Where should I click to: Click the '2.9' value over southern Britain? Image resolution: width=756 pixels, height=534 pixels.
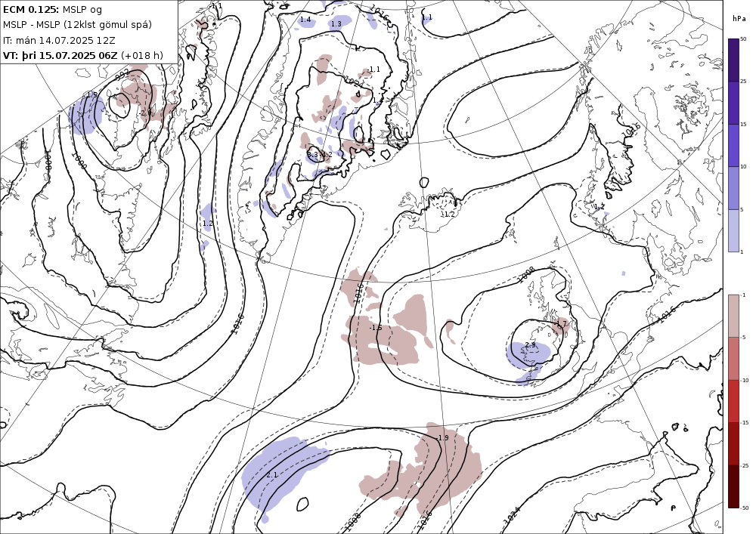[531, 345]
